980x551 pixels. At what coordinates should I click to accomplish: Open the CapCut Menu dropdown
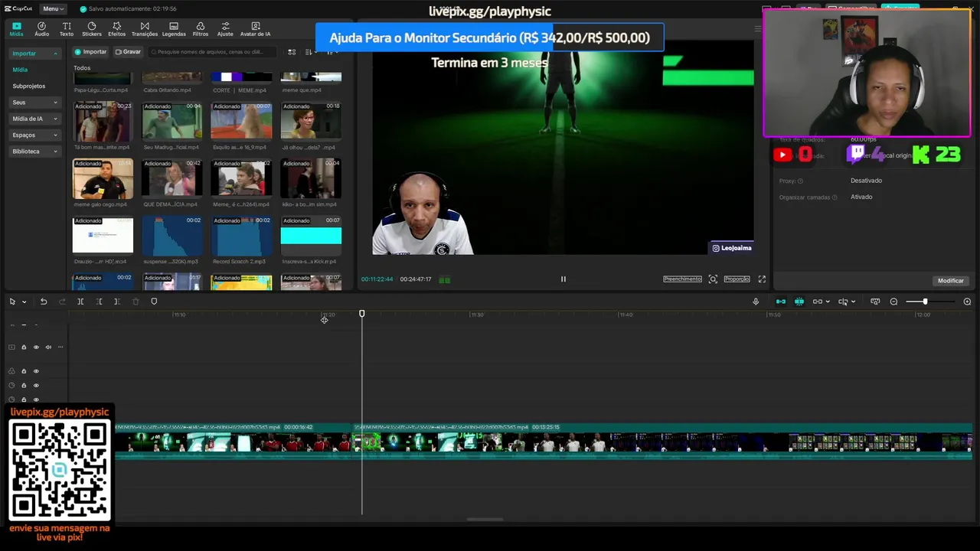pos(53,8)
